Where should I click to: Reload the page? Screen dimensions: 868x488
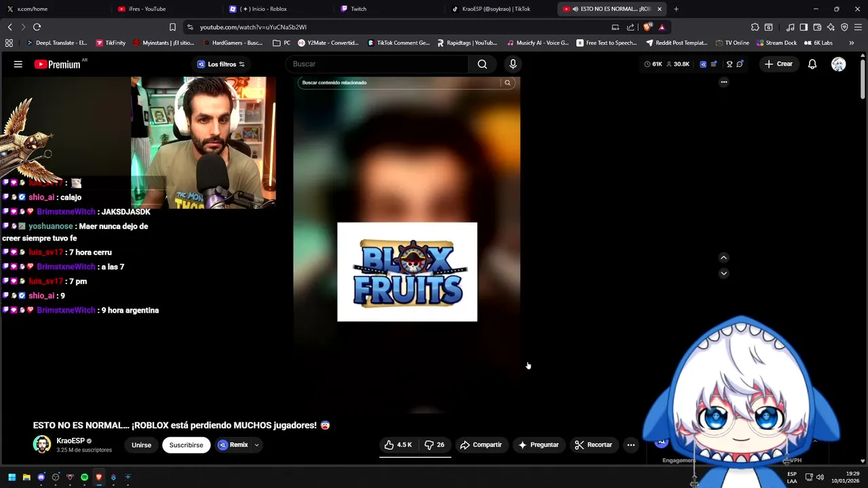[x=37, y=27]
